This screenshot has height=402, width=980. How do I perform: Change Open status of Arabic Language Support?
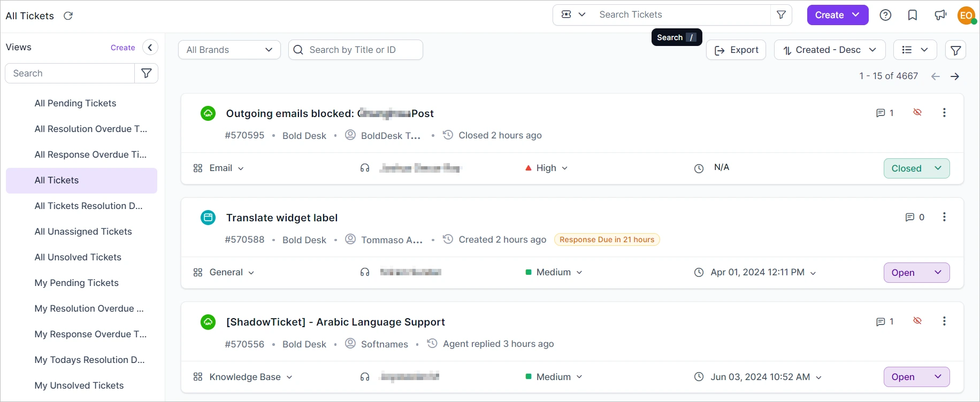point(916,377)
